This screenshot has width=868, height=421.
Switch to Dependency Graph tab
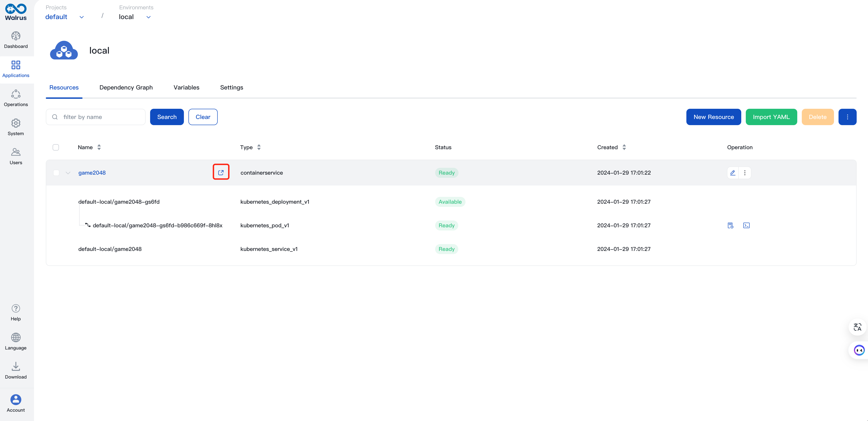(x=126, y=87)
